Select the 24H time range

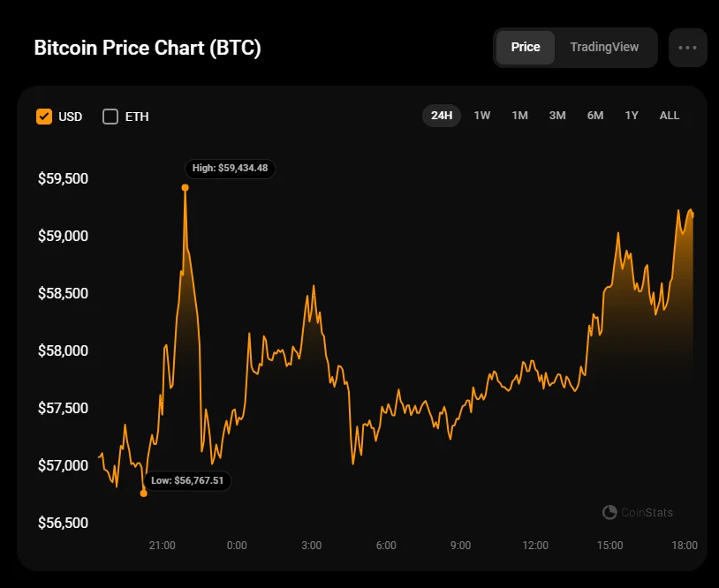tap(442, 116)
